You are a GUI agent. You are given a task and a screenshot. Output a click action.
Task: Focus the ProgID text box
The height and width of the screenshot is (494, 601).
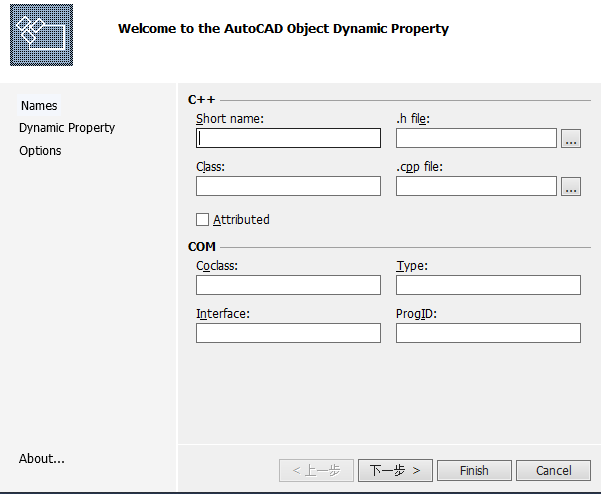(488, 333)
